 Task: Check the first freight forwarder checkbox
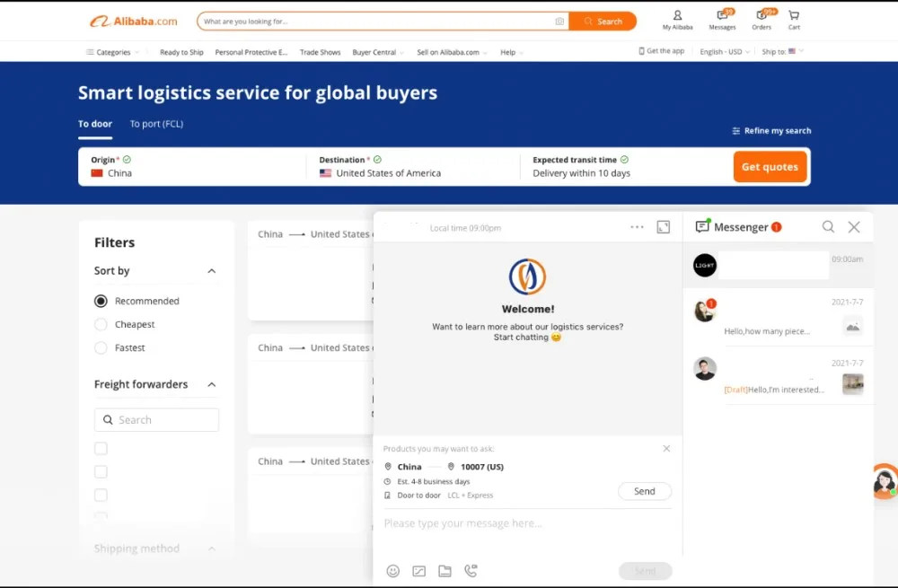pos(101,448)
